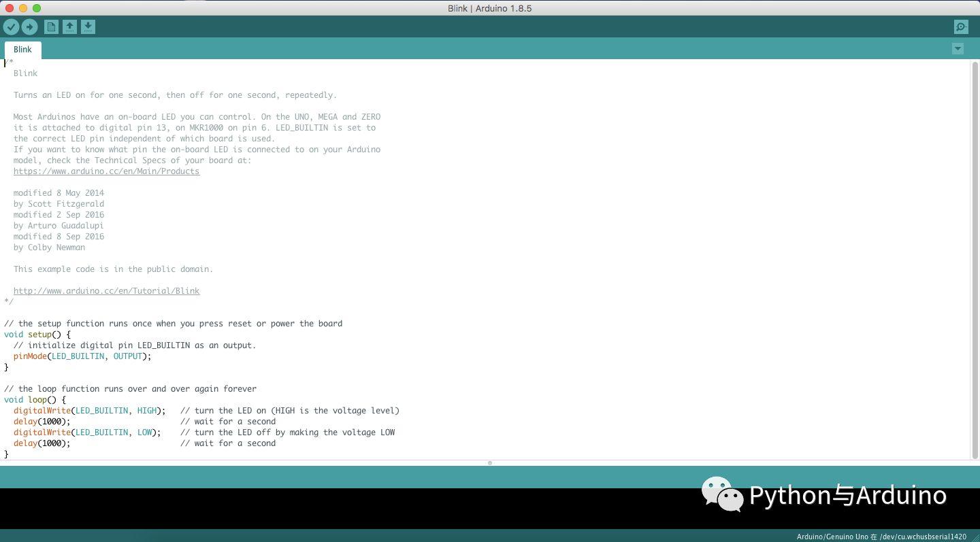Open the arduino.cc Main/Products link
Image resolution: width=980 pixels, height=542 pixels.
pos(106,171)
